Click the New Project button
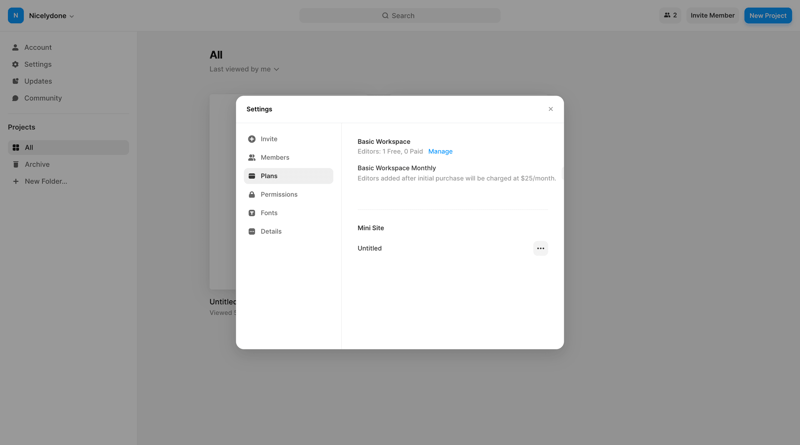Image resolution: width=800 pixels, height=445 pixels. 768,15
